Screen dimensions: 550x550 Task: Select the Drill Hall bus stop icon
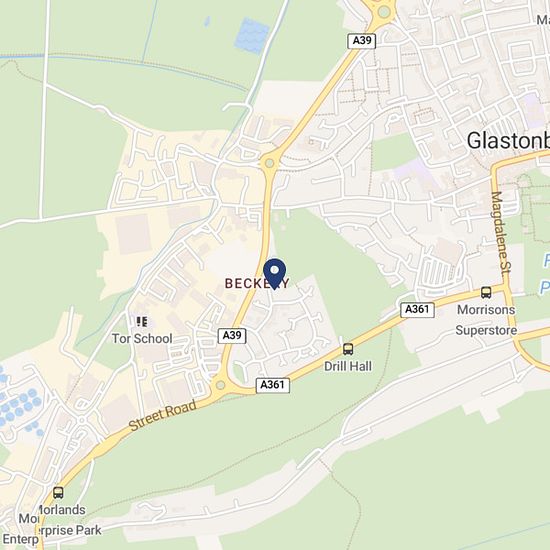(x=348, y=349)
